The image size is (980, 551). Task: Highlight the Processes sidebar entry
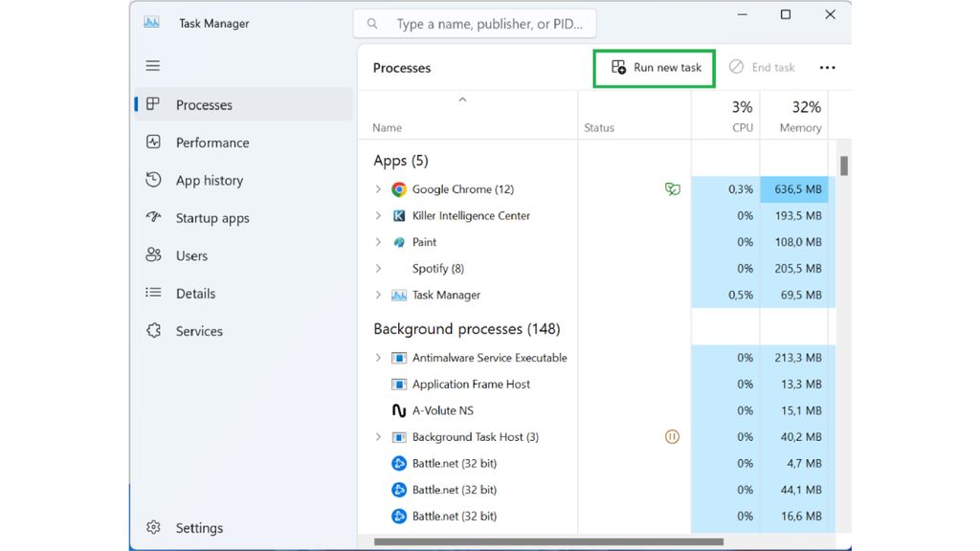[x=206, y=103]
